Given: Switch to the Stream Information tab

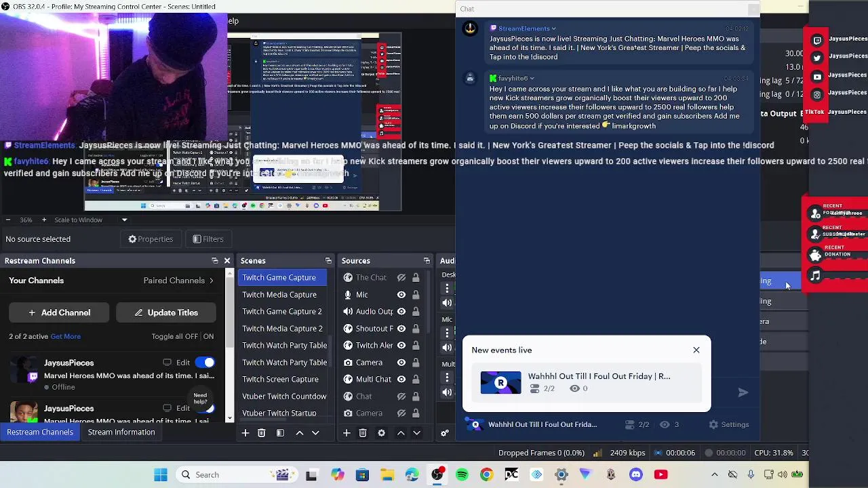Looking at the screenshot, I should [x=121, y=432].
